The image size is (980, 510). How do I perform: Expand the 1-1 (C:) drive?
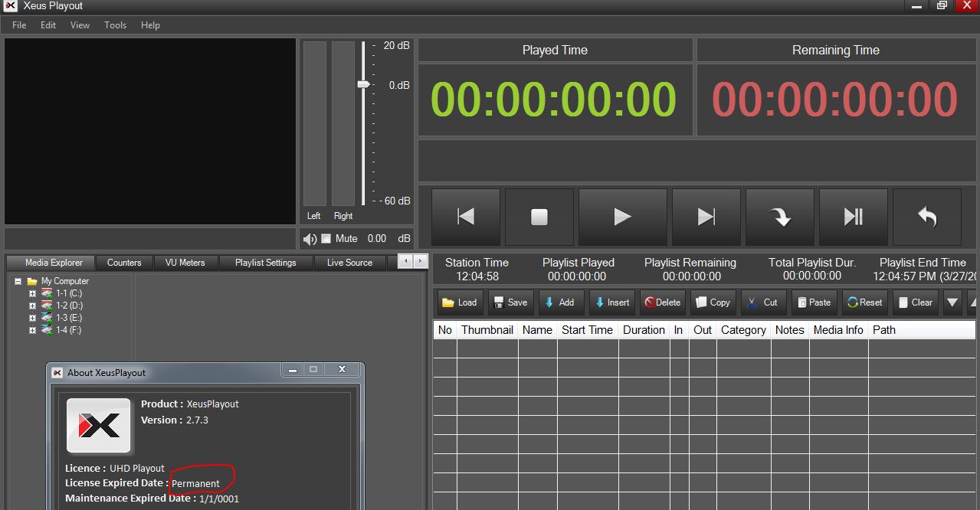tap(32, 293)
